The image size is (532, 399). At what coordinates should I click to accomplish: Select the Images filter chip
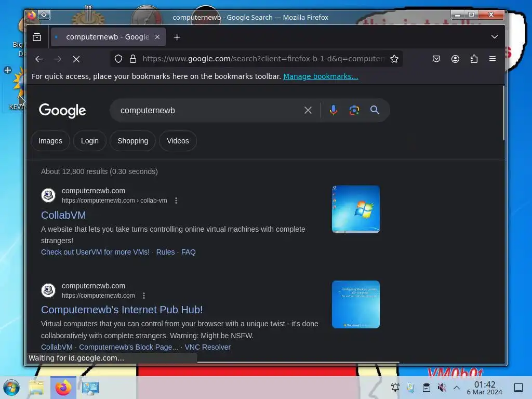pyautogui.click(x=50, y=141)
